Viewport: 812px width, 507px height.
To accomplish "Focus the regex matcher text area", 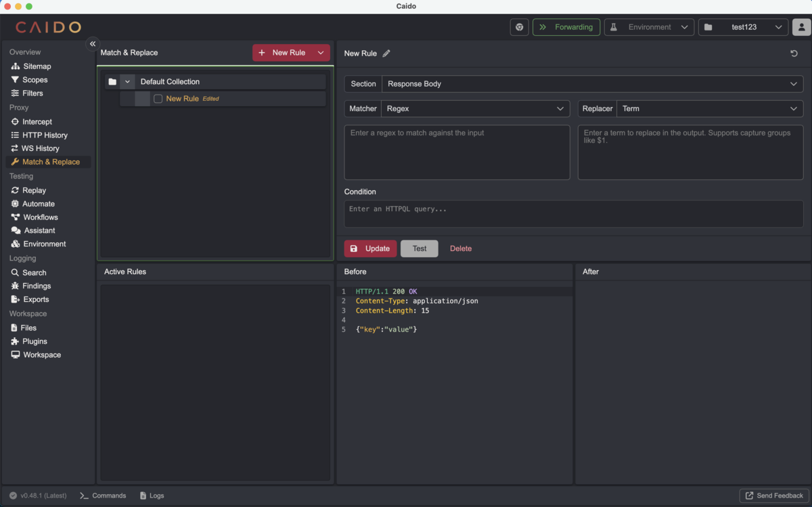I will (x=457, y=152).
